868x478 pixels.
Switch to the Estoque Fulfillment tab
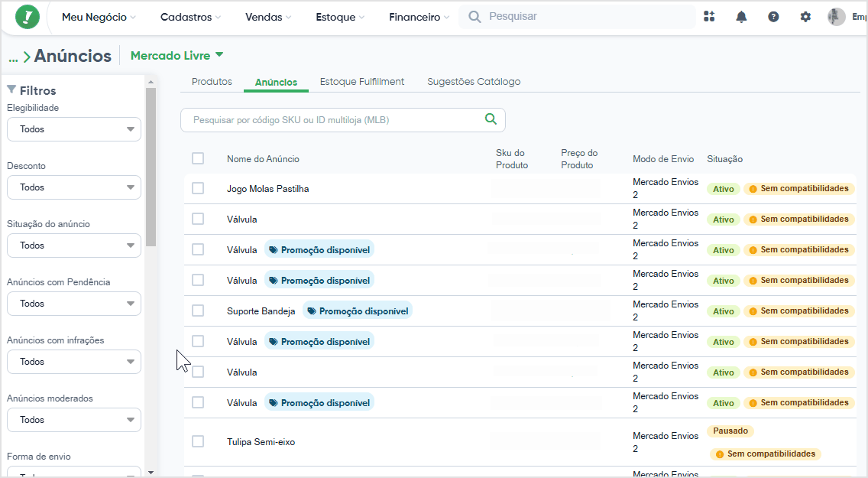point(362,82)
